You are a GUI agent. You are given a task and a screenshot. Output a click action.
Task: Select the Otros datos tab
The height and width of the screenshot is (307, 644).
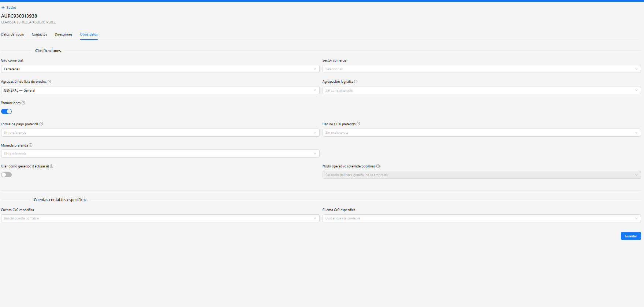pyautogui.click(x=89, y=34)
